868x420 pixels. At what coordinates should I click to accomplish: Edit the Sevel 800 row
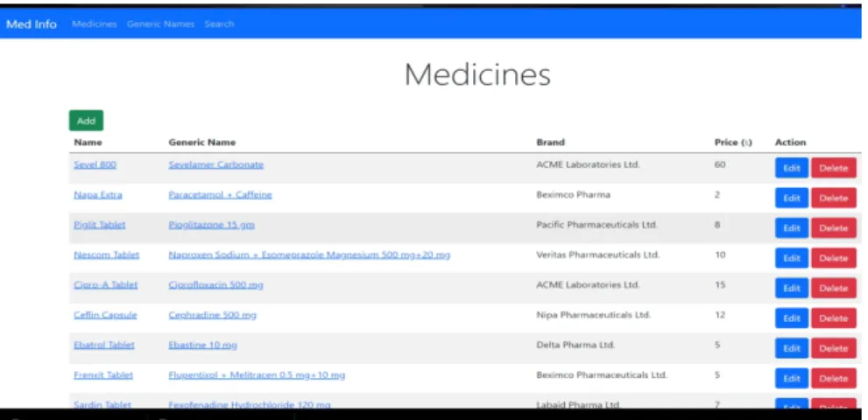coord(792,168)
